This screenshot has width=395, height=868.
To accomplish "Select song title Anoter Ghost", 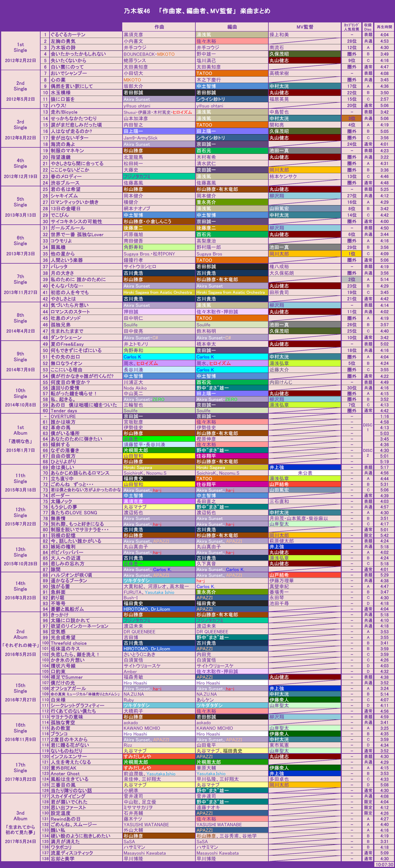I will (x=65, y=773).
